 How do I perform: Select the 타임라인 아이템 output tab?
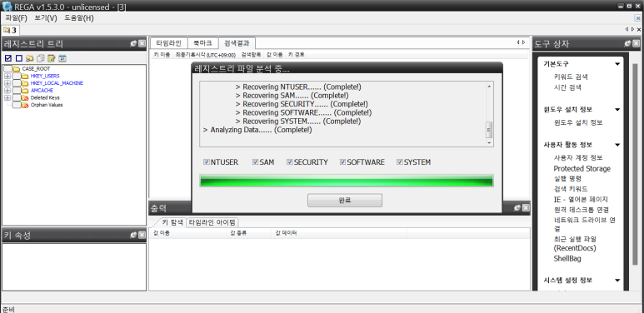212,222
